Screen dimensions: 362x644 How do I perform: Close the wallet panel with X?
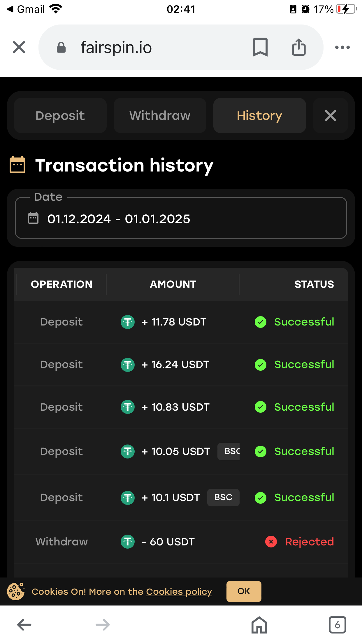click(x=330, y=116)
